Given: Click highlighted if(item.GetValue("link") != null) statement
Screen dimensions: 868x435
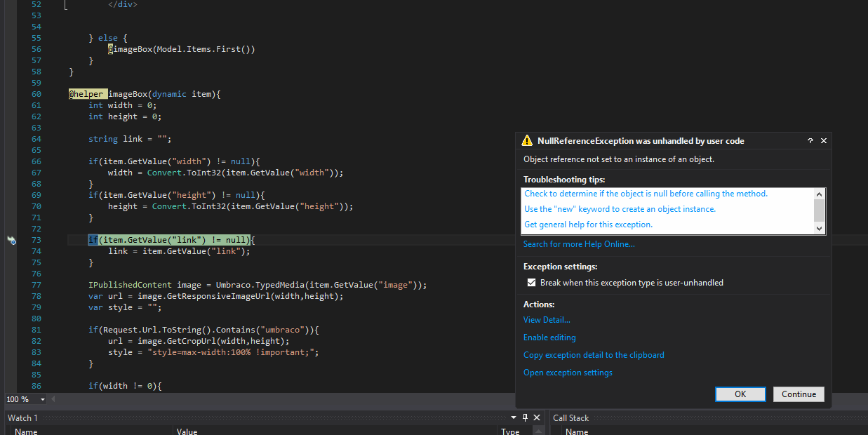Looking at the screenshot, I should click(168, 240).
